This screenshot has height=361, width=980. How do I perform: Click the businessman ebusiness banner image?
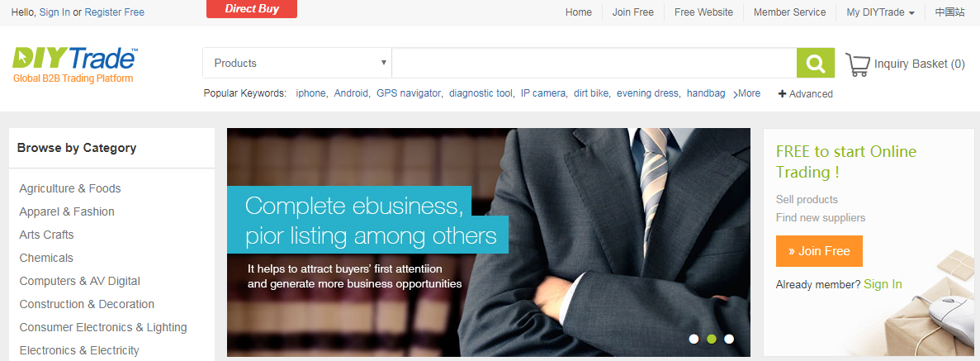point(489,242)
